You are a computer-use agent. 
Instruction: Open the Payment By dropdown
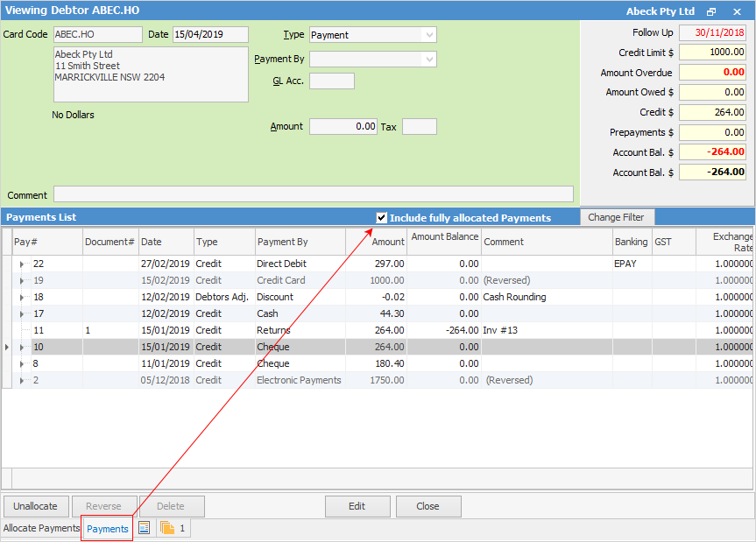428,60
